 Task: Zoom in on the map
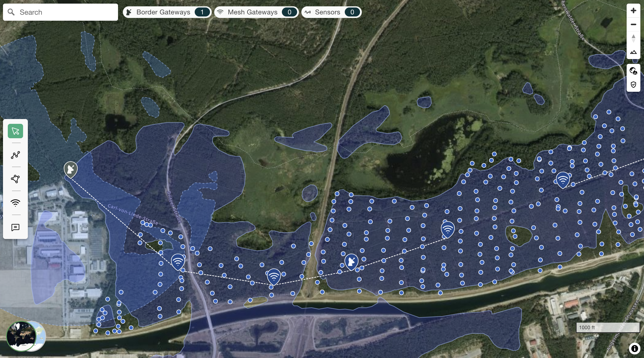(633, 10)
